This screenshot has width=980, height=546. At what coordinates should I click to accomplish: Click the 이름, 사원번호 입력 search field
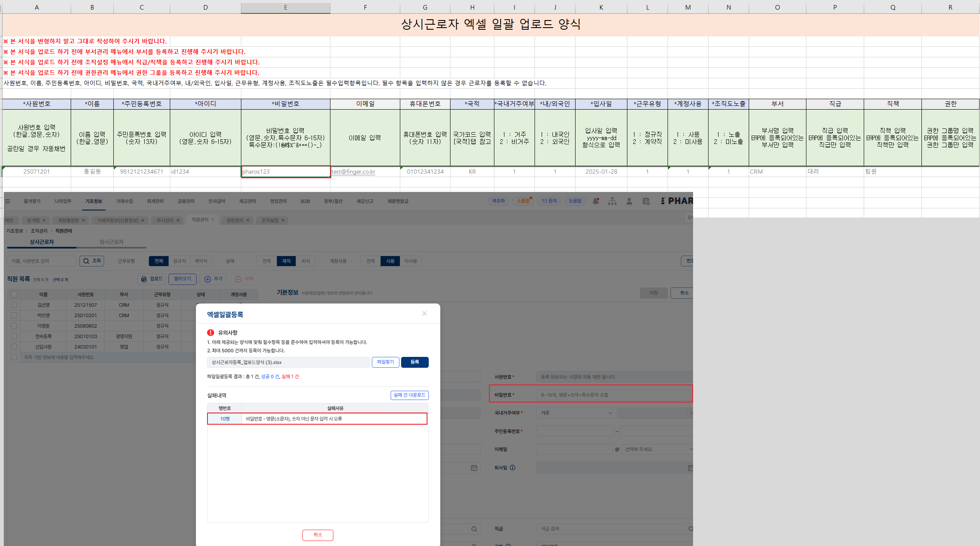pyautogui.click(x=42, y=261)
